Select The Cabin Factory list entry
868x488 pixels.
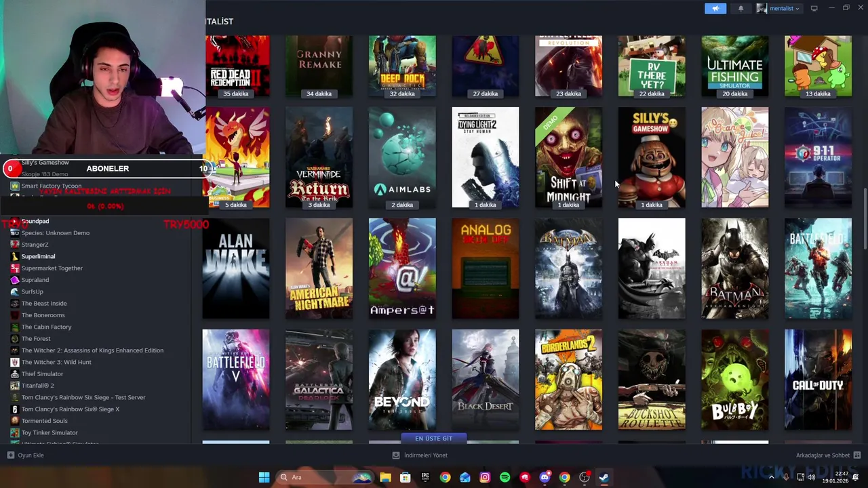[46, 327]
